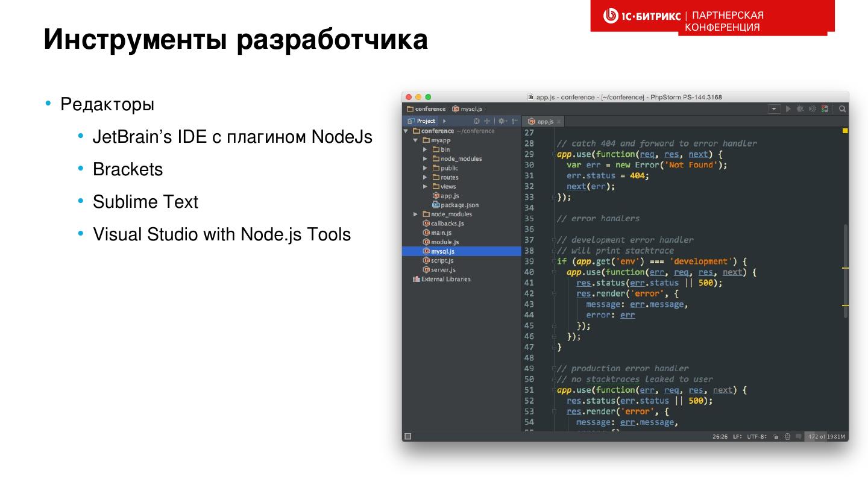868x488 pixels.
Task: Click the "Sublime Text" bullet item
Action: [145, 202]
